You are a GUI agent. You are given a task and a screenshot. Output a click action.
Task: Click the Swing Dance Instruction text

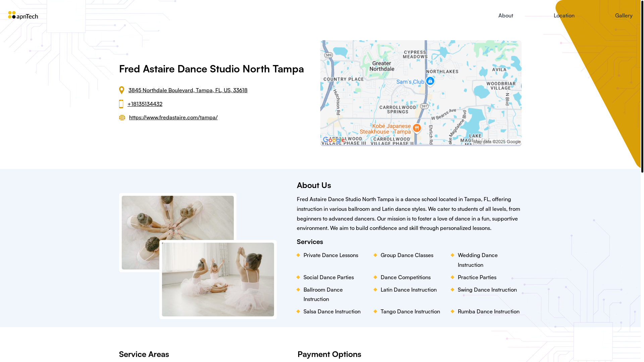(487, 290)
